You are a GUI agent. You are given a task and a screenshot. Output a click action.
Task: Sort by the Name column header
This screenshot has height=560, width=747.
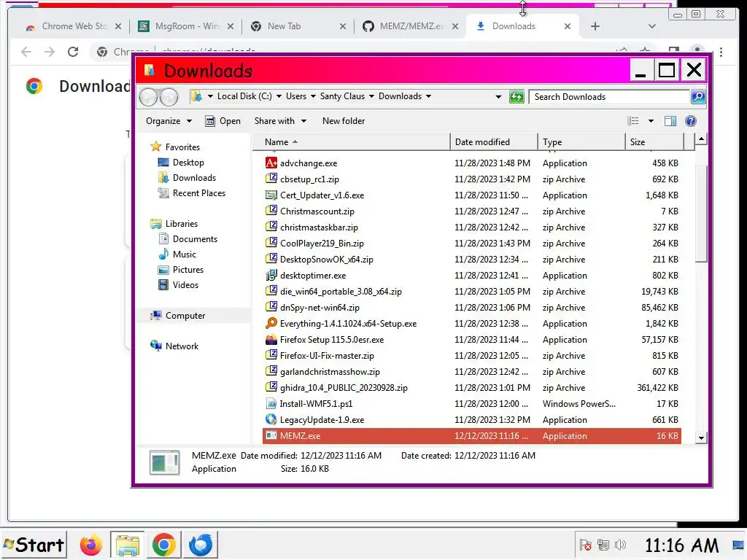352,142
